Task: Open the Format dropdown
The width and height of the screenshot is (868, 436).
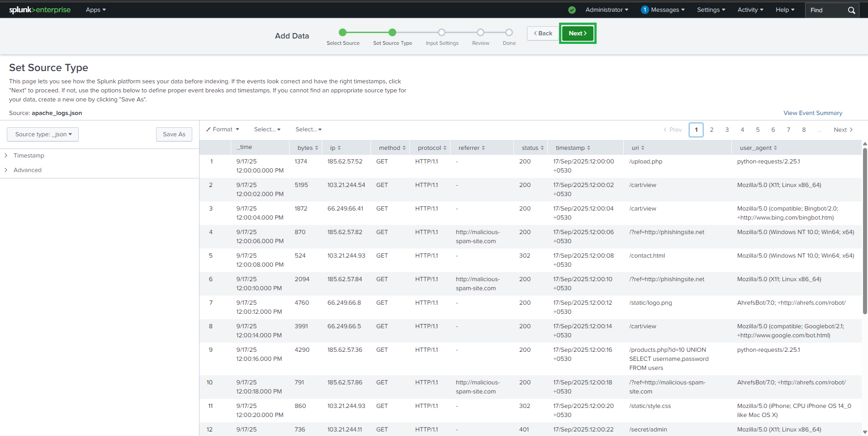Action: click(223, 129)
